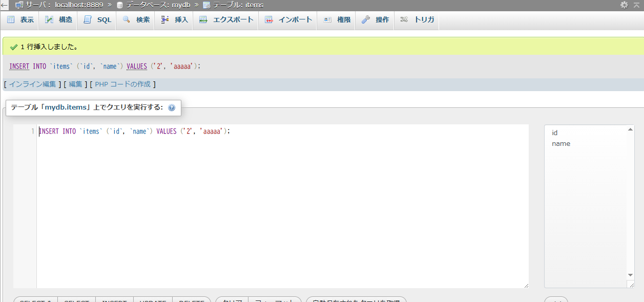This screenshot has height=302, width=644.
Task: Switch to the エクスポート (Export) tab
Action: click(x=226, y=20)
